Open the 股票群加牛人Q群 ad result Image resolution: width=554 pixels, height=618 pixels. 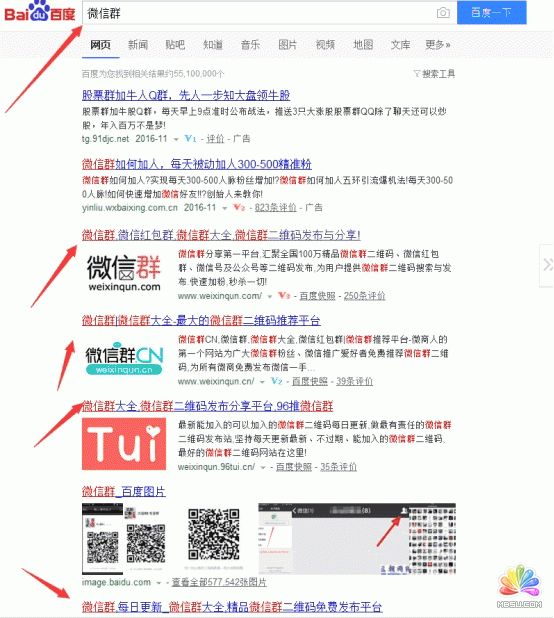(x=186, y=95)
